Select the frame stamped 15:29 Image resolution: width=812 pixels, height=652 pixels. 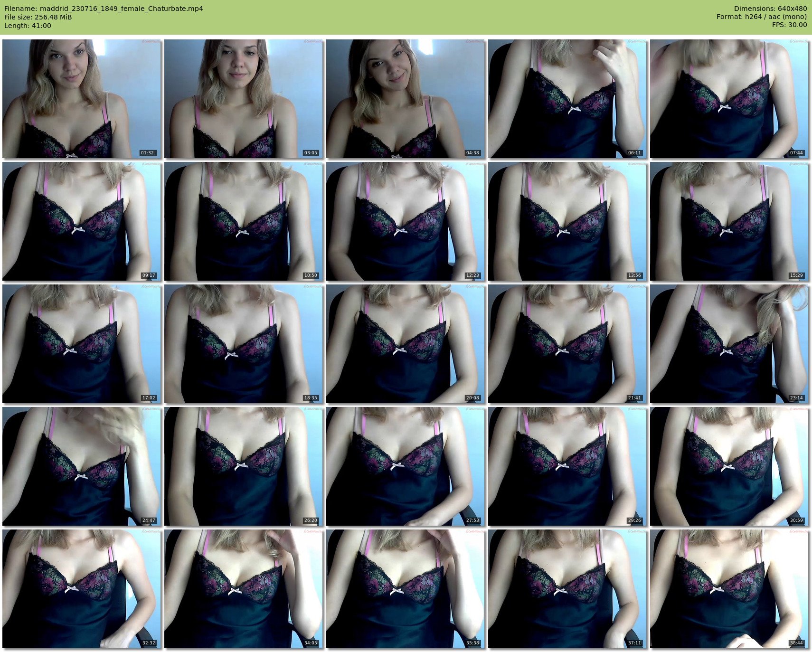[729, 221]
